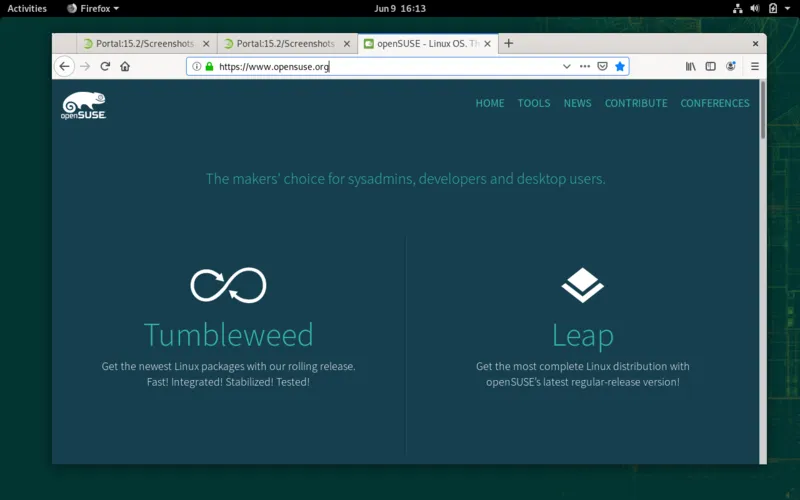The height and width of the screenshot is (500, 800).
Task: Open the Firefox hamburger menu
Action: 755,66
